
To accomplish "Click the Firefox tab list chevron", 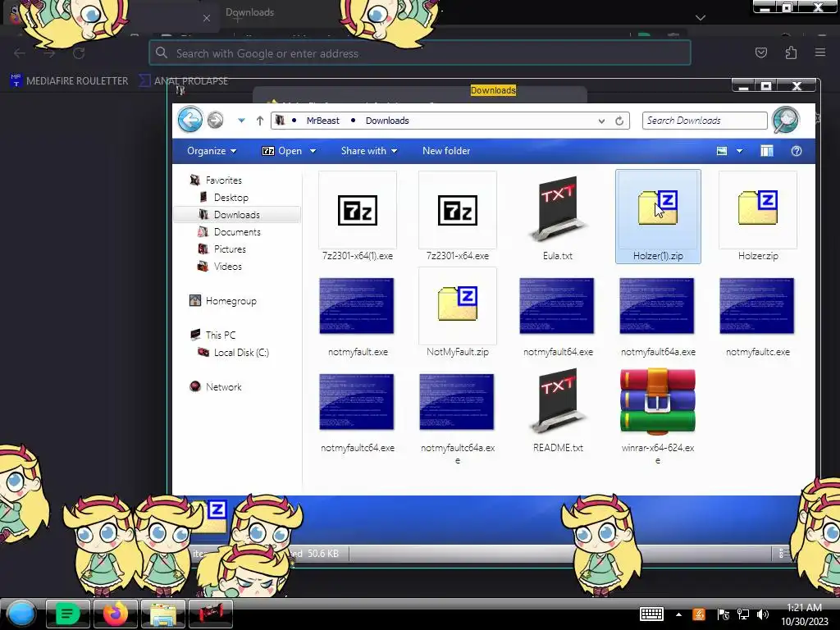I will click(x=701, y=18).
